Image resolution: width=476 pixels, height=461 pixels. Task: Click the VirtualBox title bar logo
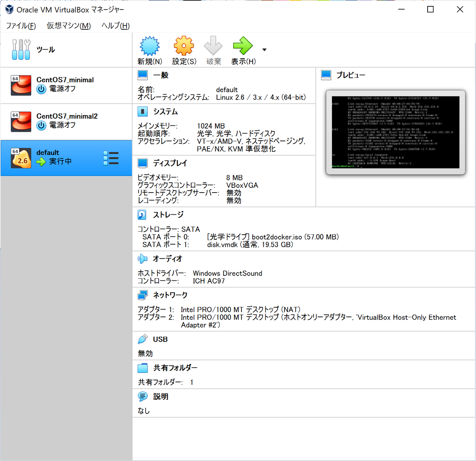[x=9, y=9]
